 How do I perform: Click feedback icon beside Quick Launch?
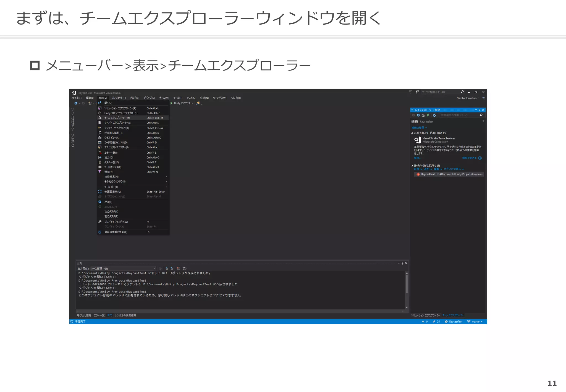417,92
